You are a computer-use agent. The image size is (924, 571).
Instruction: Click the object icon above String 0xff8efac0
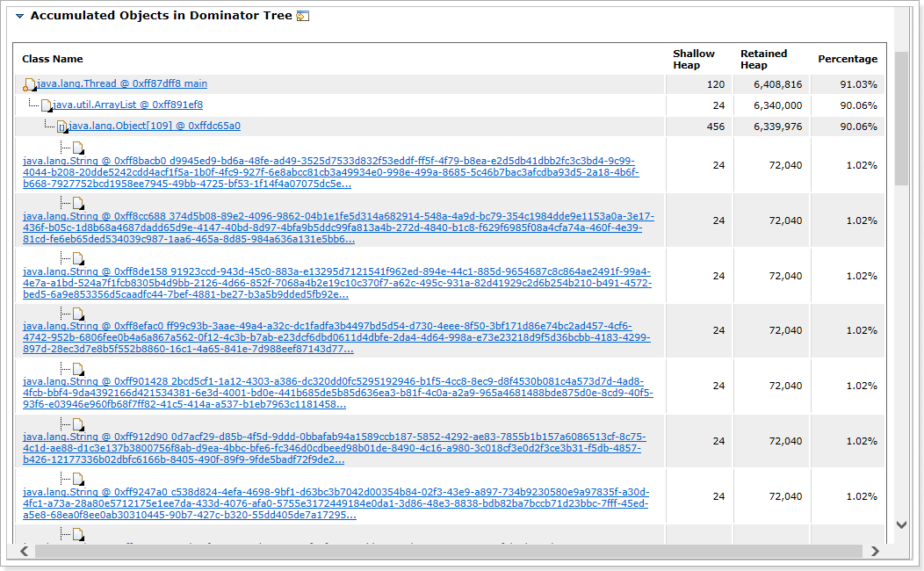78,314
